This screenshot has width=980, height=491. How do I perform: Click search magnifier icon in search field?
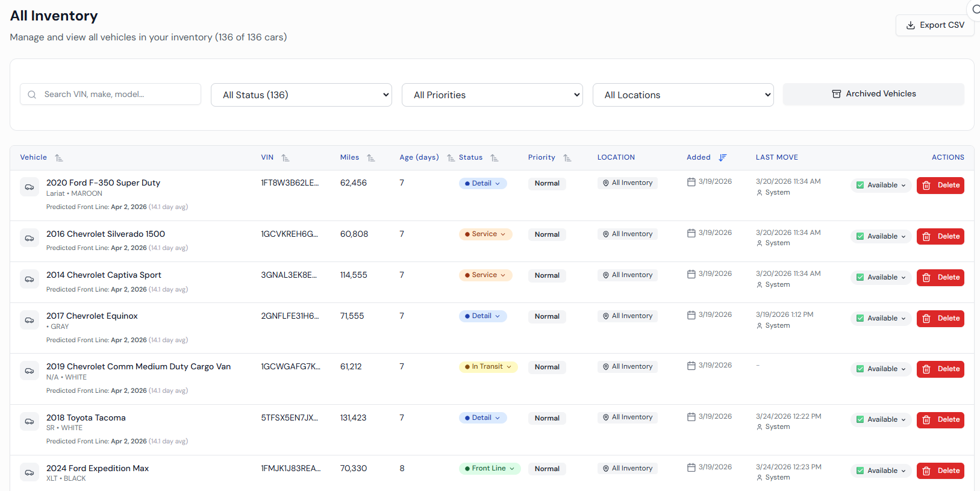33,95
